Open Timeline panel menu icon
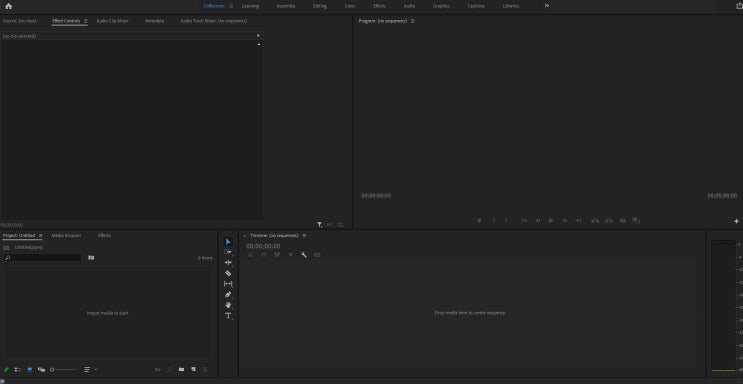Screen dimensions: 743x384 click(304, 236)
